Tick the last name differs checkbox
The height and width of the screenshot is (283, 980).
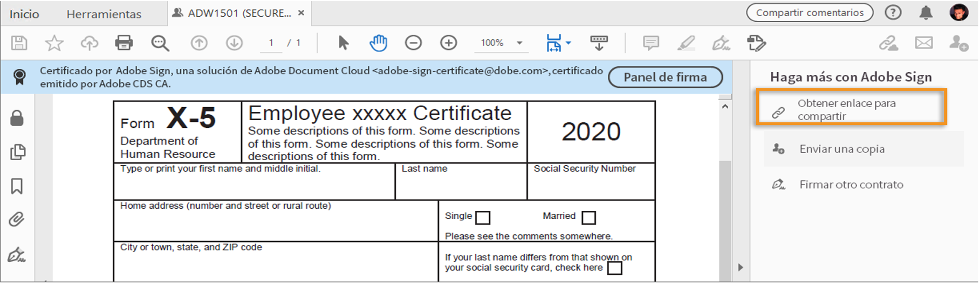pos(614,268)
